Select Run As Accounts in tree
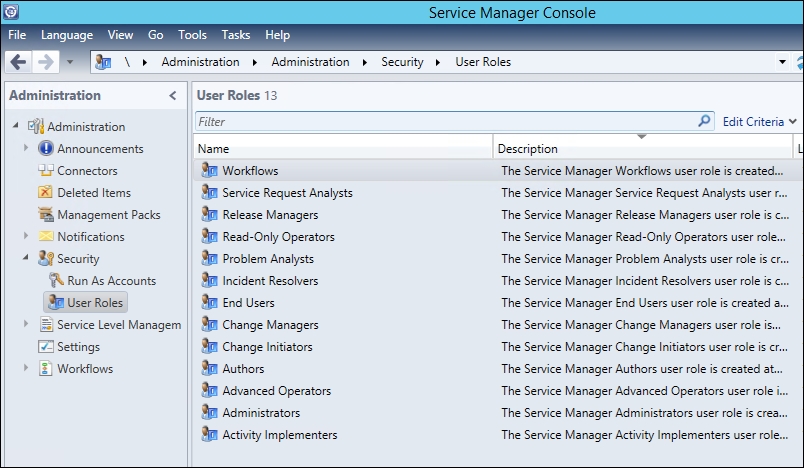 click(111, 280)
